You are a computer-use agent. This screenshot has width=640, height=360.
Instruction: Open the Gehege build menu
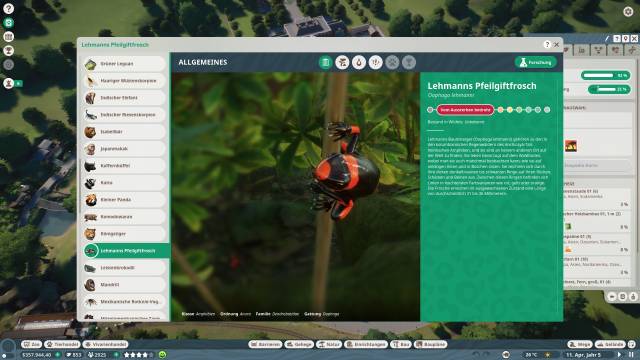tap(299, 344)
